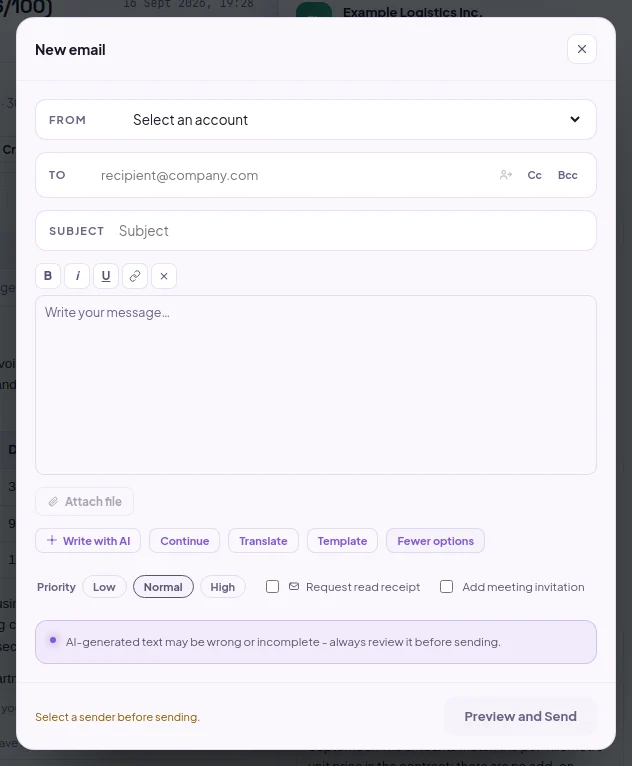Click the Attach file paperclip button

84,502
